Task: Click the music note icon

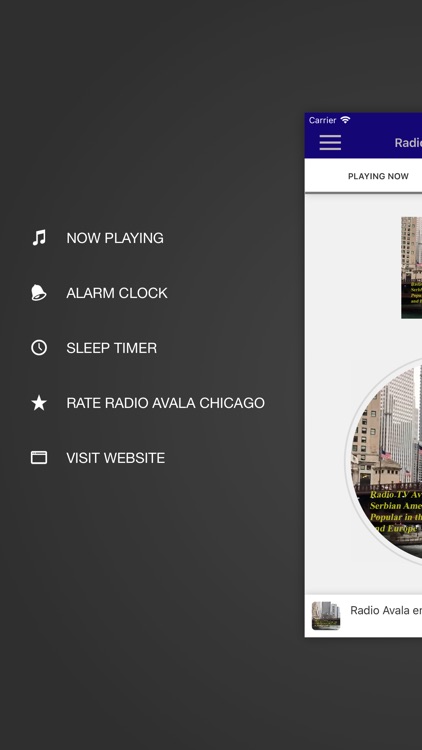Action: tap(39, 238)
